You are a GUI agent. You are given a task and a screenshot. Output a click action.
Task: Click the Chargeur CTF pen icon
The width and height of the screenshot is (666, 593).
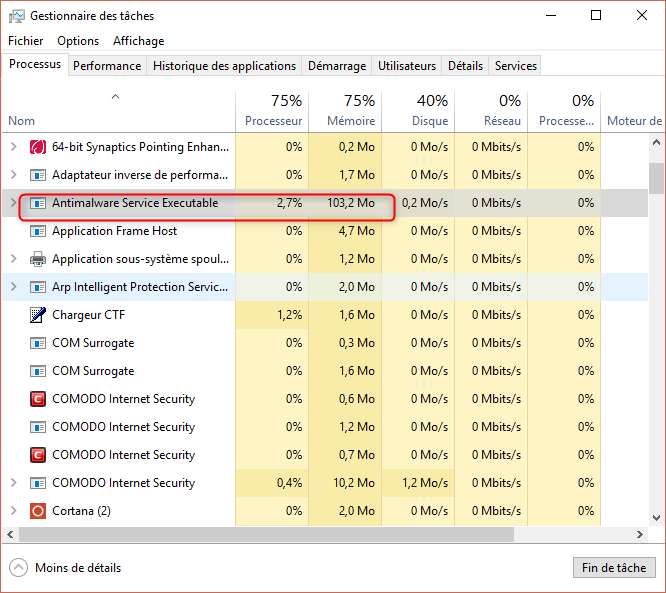38,315
